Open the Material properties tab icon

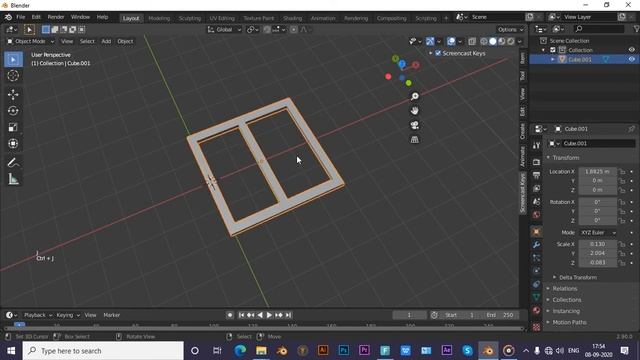(x=536, y=310)
